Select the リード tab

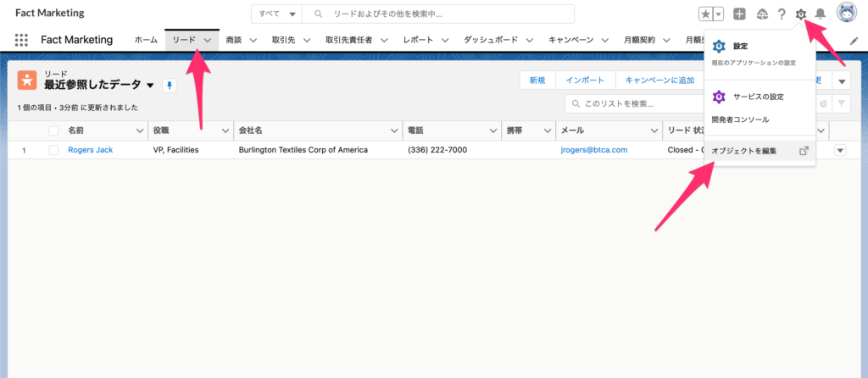tap(184, 41)
